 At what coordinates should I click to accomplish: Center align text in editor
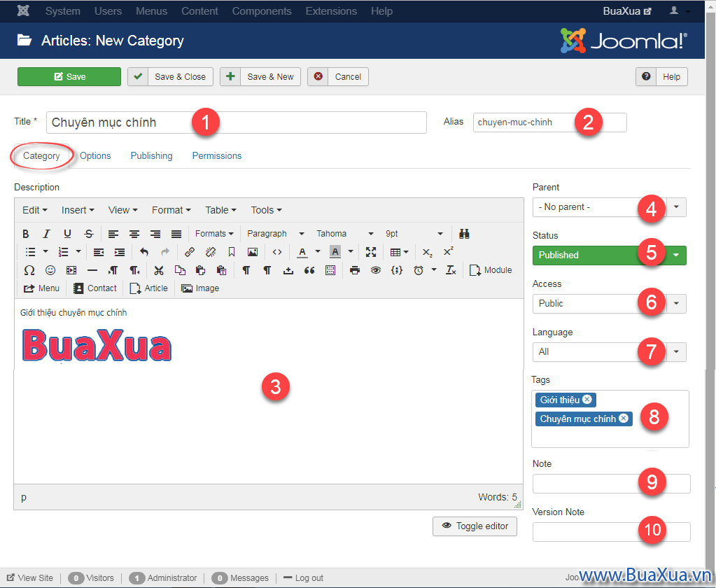coord(134,234)
